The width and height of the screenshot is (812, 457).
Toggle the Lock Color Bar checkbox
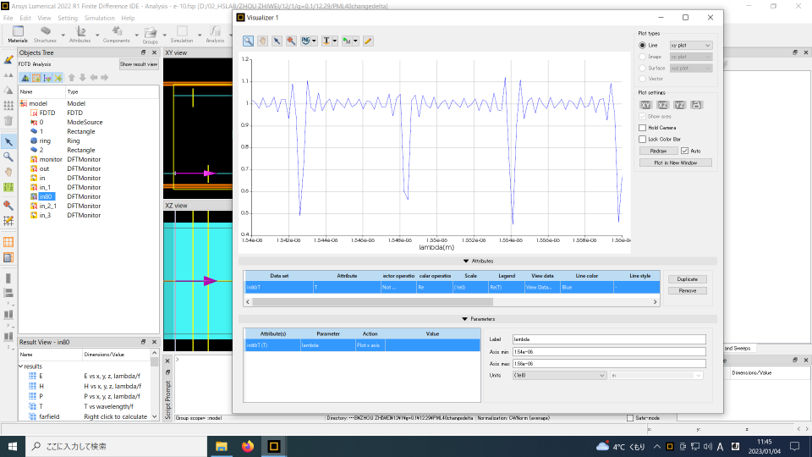tap(643, 139)
